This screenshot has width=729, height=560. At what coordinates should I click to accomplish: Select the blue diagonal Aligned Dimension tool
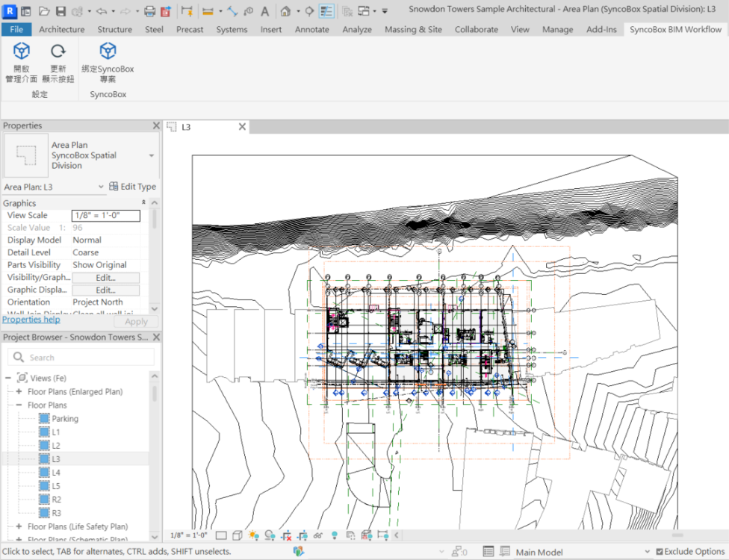[232, 10]
